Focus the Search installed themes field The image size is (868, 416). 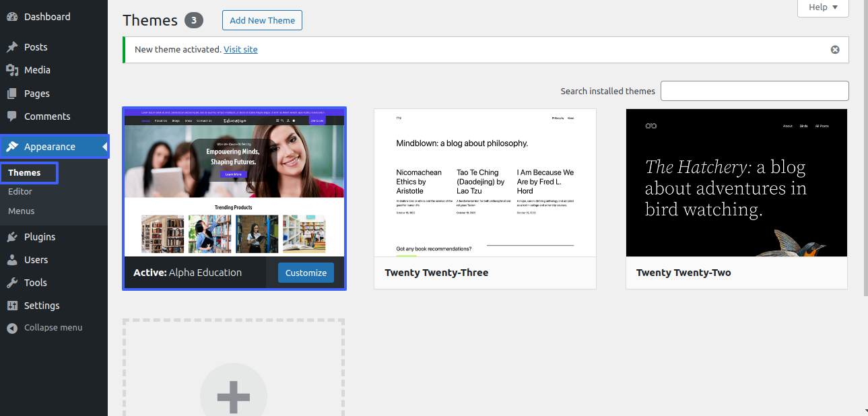point(755,91)
